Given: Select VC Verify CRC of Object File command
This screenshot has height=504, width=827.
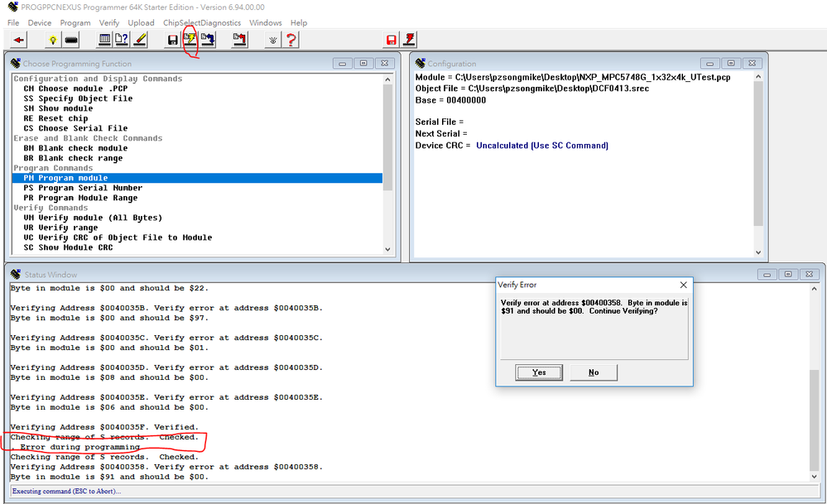Looking at the screenshot, I should pos(118,238).
